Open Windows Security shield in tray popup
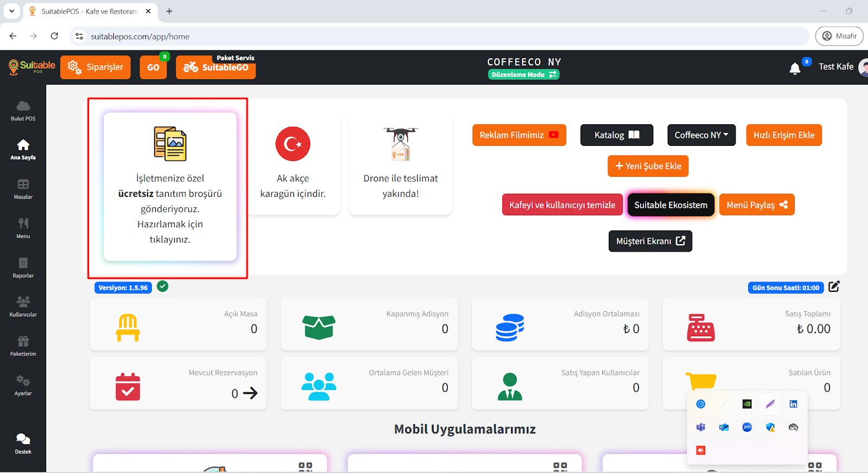The height and width of the screenshot is (473, 868). 770,427
